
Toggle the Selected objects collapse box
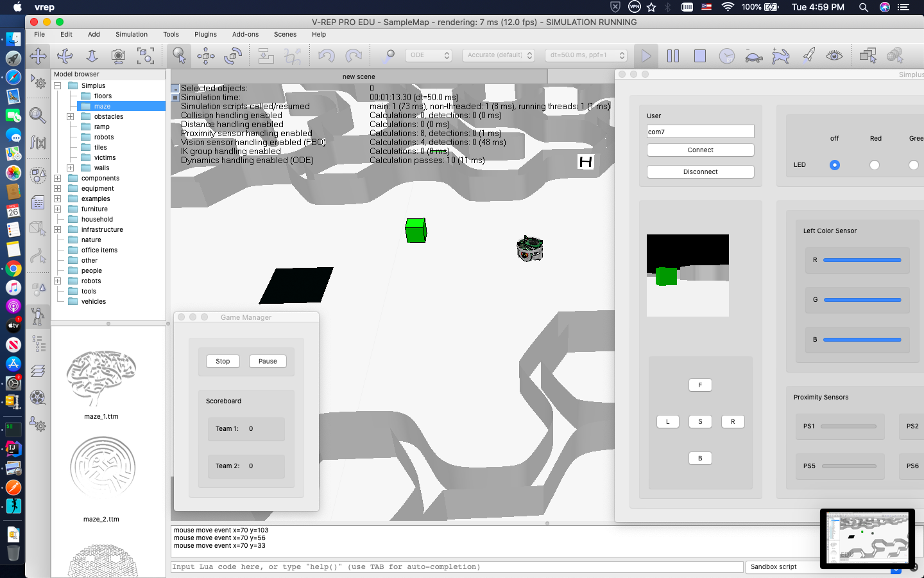tap(175, 89)
